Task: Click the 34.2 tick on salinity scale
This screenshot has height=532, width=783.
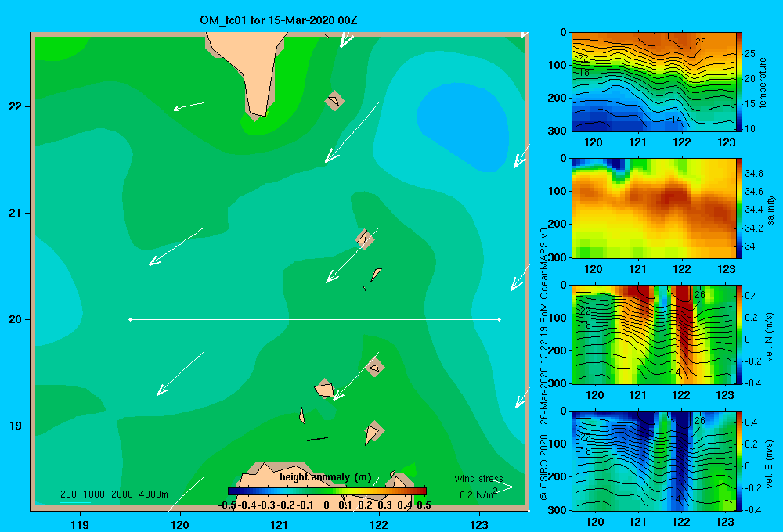Action: pyautogui.click(x=753, y=228)
